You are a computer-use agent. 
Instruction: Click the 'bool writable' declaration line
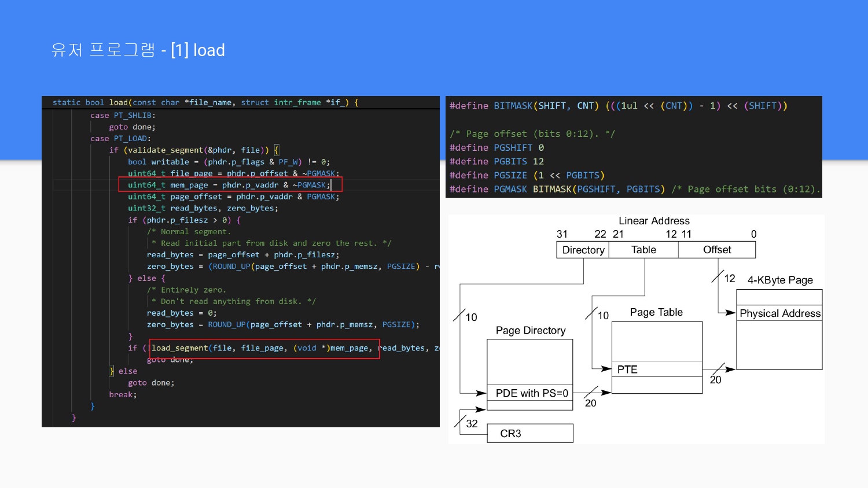229,162
